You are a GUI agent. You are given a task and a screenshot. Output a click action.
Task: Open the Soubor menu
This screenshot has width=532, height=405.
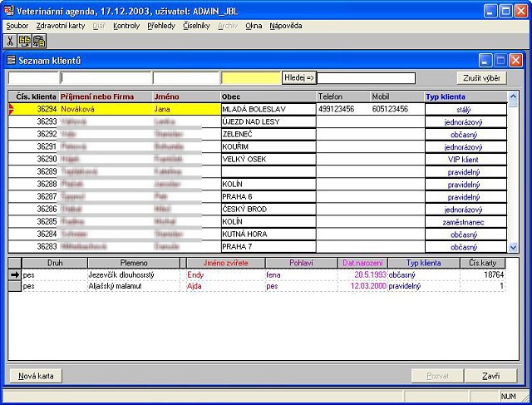pyautogui.click(x=17, y=26)
